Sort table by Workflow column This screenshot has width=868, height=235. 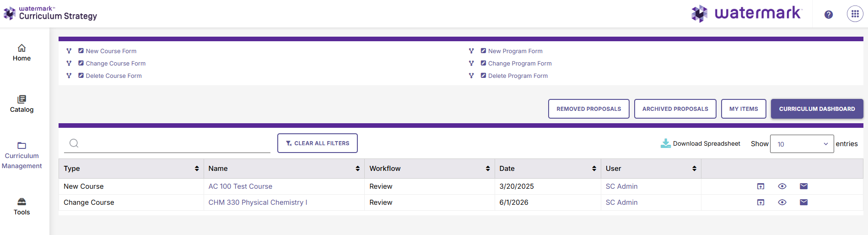coord(488,169)
